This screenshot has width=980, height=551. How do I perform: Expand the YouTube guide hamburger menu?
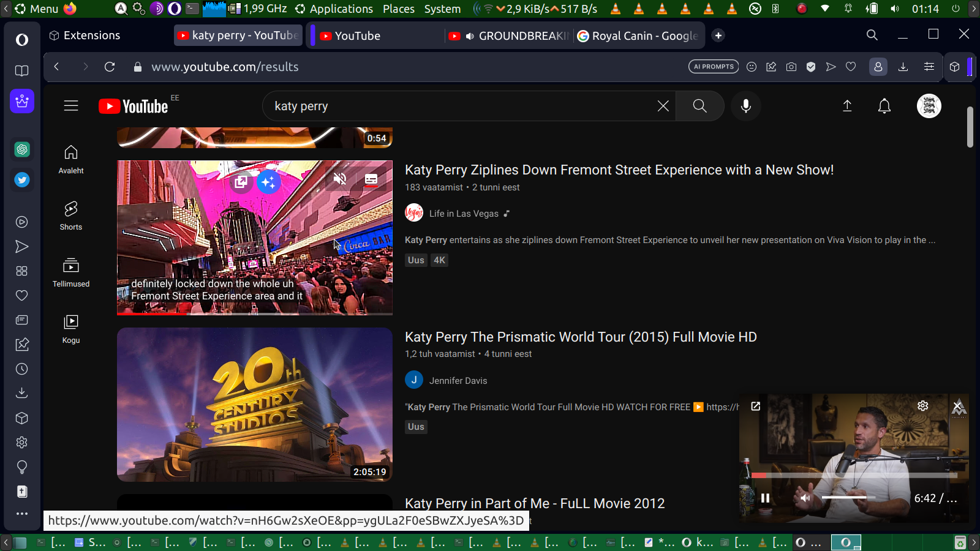(71, 106)
